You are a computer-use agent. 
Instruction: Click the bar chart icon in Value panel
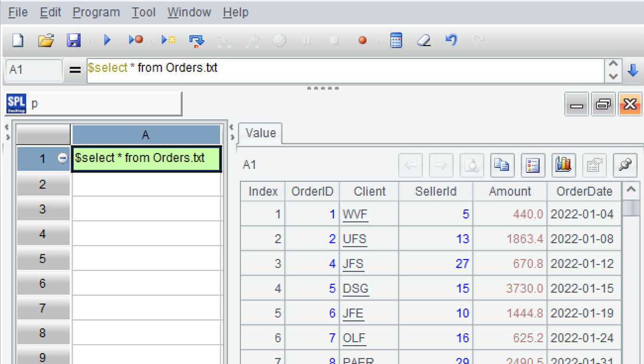click(563, 165)
